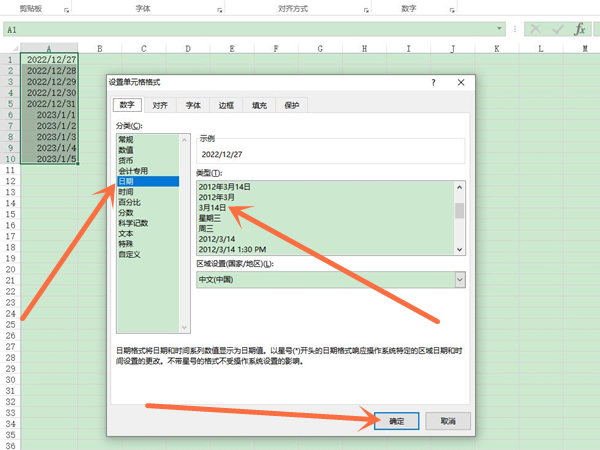Click the formula bar cancel X icon
The height and width of the screenshot is (450, 600).
point(537,30)
